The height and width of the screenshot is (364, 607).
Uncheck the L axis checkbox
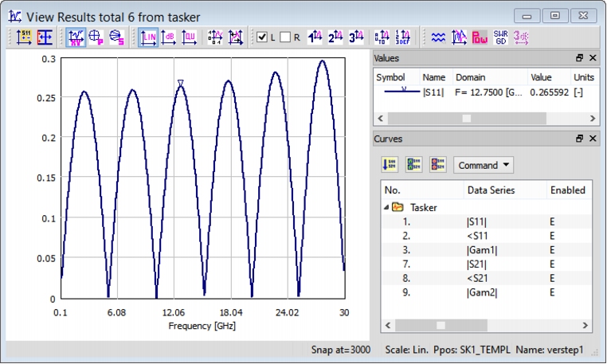pos(262,37)
